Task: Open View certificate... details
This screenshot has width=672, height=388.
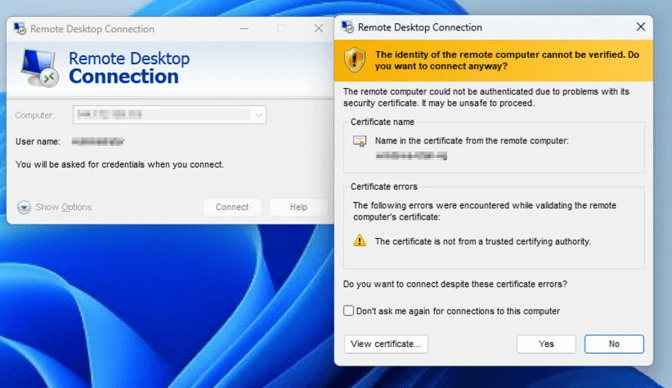Action: pos(386,344)
